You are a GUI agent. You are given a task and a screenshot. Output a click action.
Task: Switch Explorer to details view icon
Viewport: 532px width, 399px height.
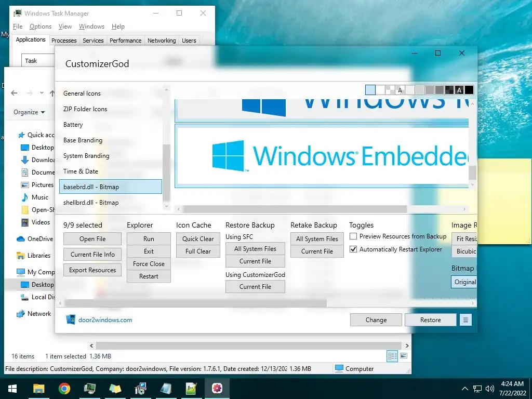coord(393,356)
